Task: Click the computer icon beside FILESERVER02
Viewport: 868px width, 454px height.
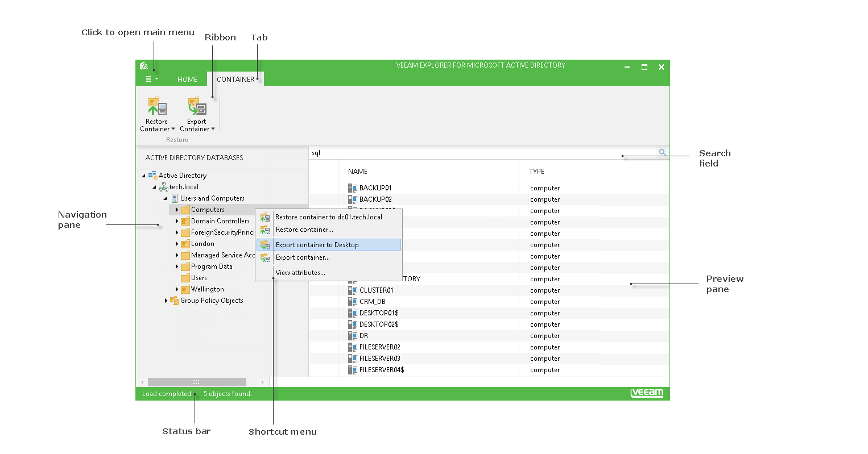Action: pos(353,347)
